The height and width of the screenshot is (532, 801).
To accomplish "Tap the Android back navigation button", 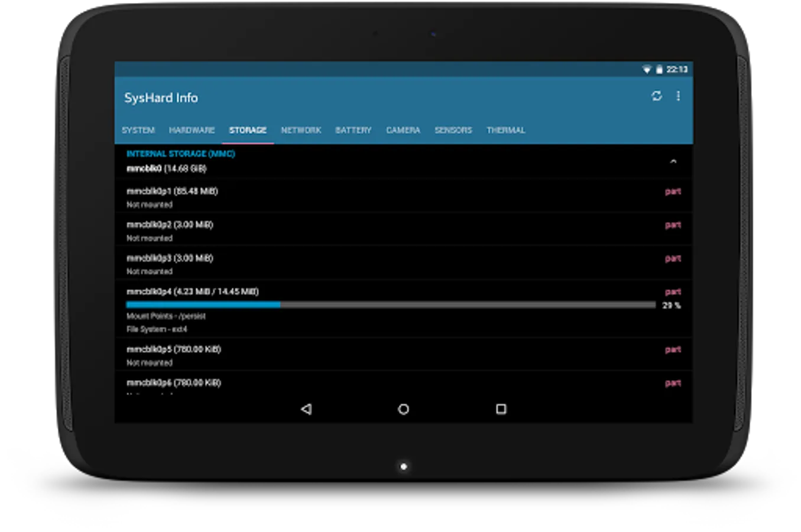I will pyautogui.click(x=306, y=409).
